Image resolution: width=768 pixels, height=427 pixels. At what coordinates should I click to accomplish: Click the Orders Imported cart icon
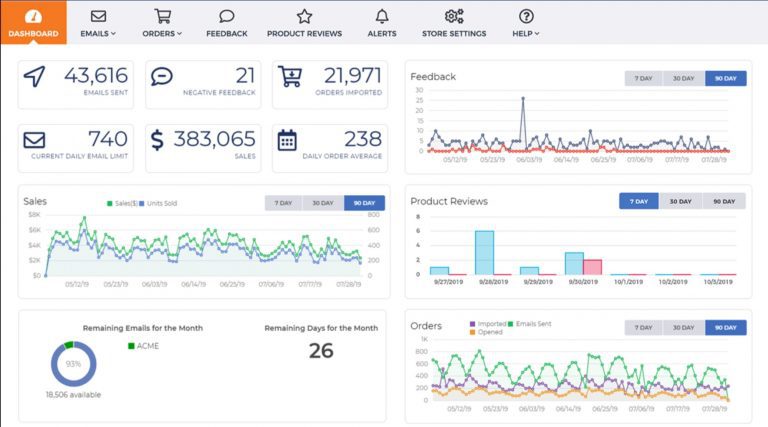click(x=290, y=78)
